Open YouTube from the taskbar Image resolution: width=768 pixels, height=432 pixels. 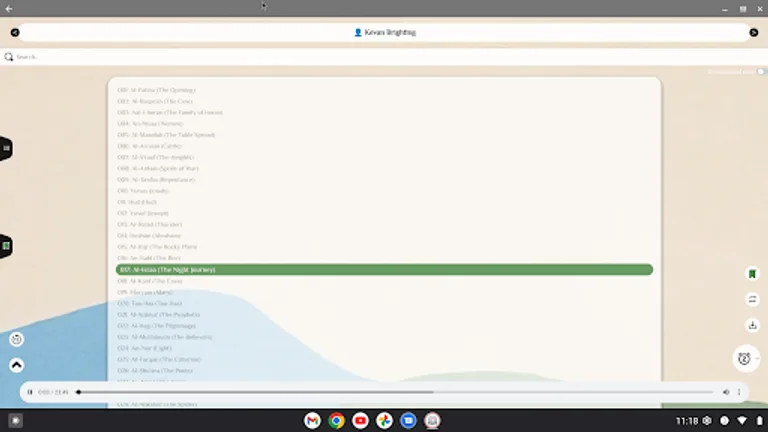[x=360, y=420]
